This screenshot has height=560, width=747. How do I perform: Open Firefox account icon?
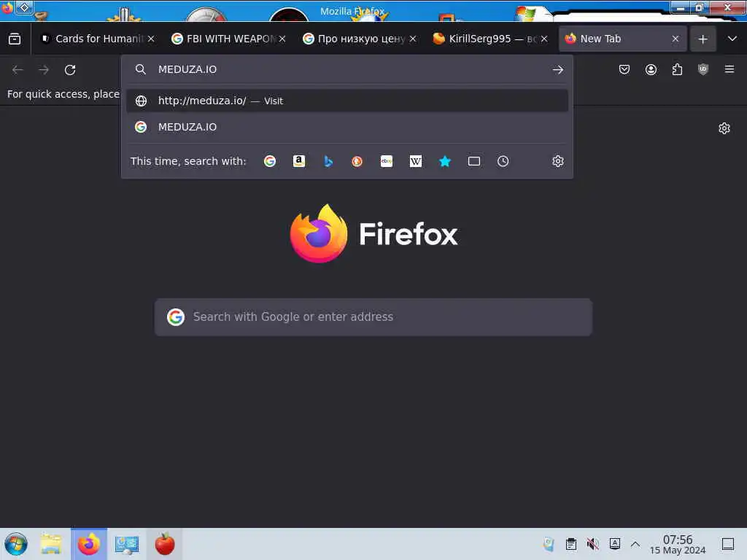coord(651,69)
